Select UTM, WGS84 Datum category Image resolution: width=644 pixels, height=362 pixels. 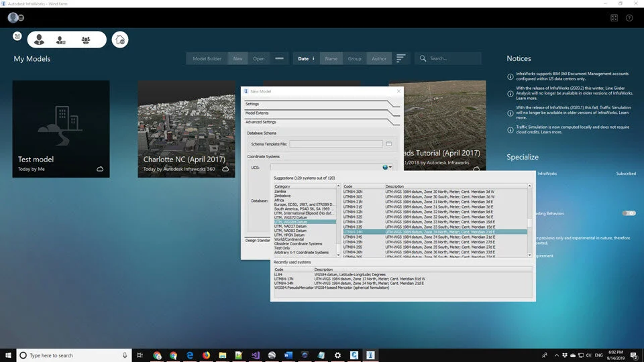coord(305,222)
